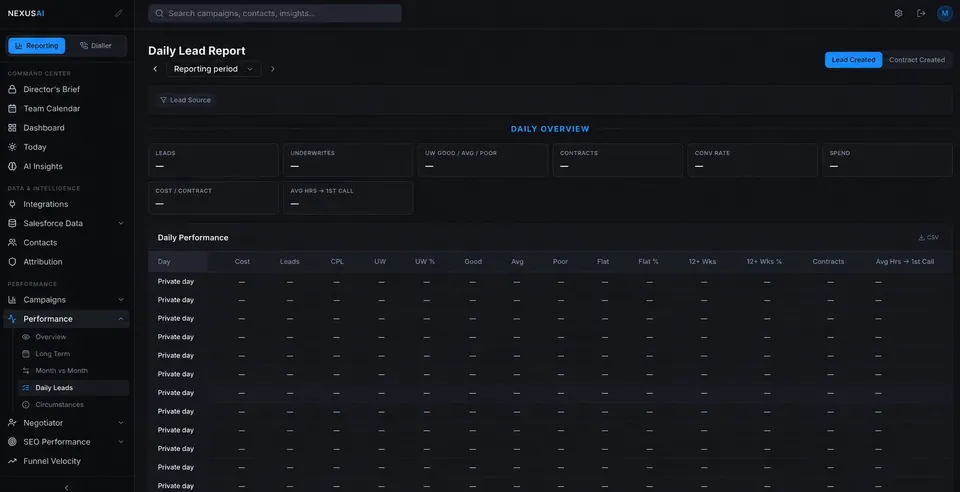Open Month vs Month submenu item
Viewport: 960px width, 492px height.
pos(73,371)
